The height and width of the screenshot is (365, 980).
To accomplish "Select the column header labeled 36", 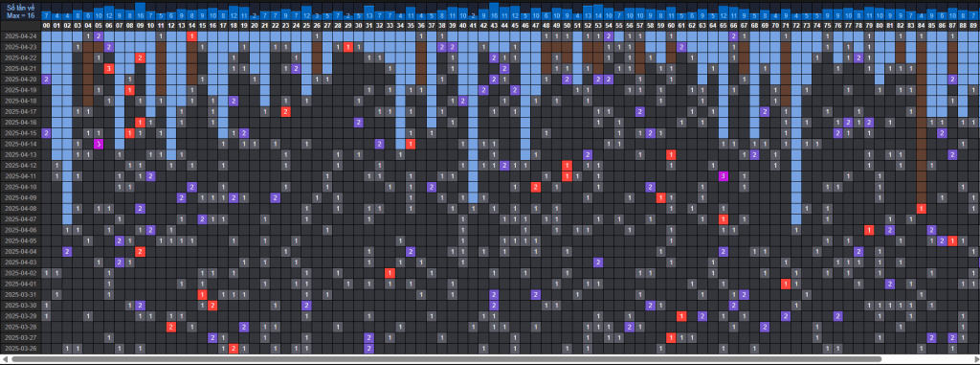I will coord(421,25).
